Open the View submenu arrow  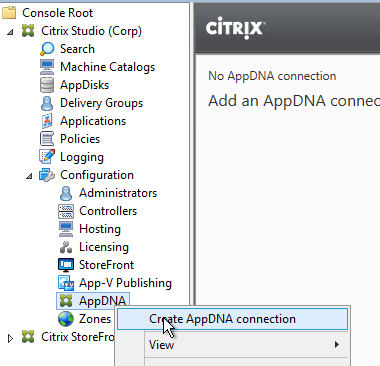(337, 345)
